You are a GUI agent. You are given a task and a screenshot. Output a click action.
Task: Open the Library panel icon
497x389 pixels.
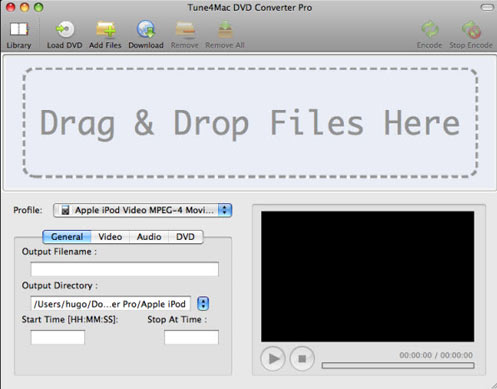pos(19,29)
